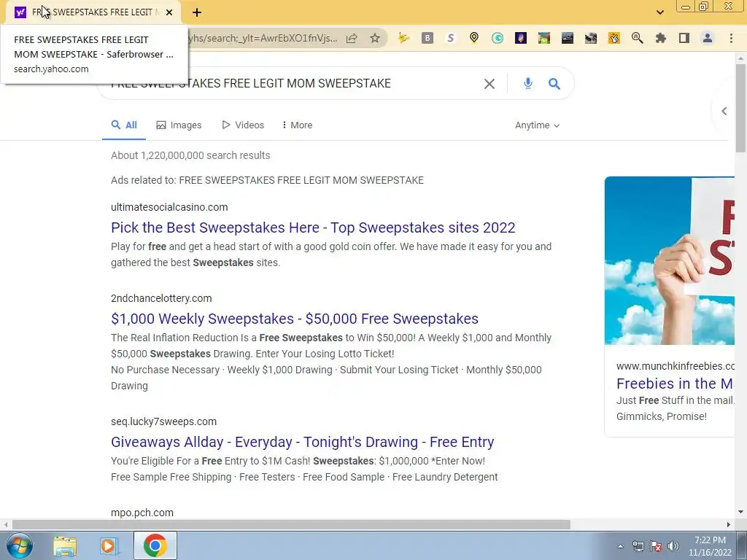This screenshot has width=747, height=560.
Task: Toggle the browser side panel icon
Action: 684,38
